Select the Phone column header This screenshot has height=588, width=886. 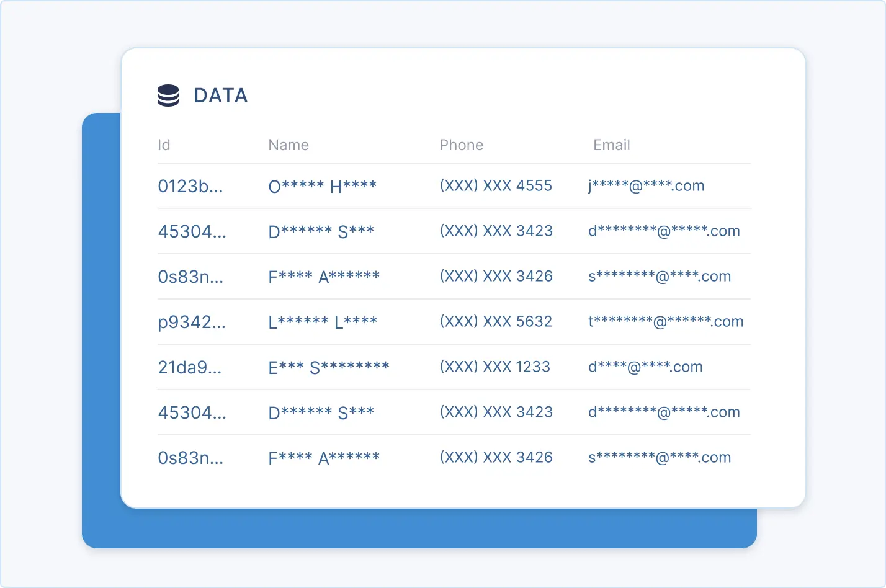coord(462,145)
